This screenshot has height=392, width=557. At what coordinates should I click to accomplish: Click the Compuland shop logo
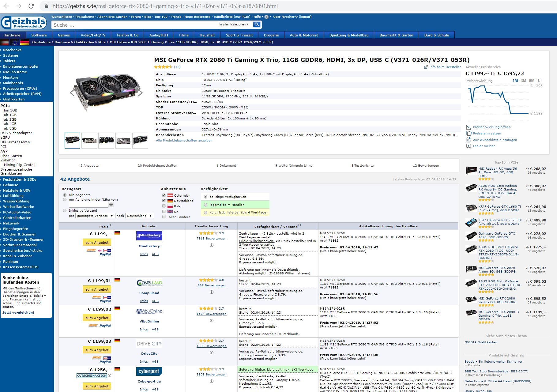(149, 283)
